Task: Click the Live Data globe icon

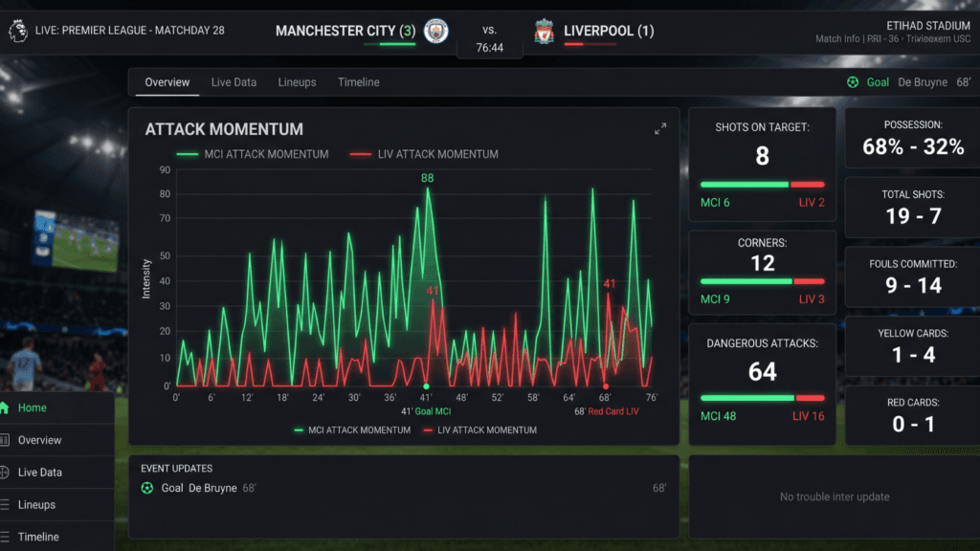Action: point(5,473)
